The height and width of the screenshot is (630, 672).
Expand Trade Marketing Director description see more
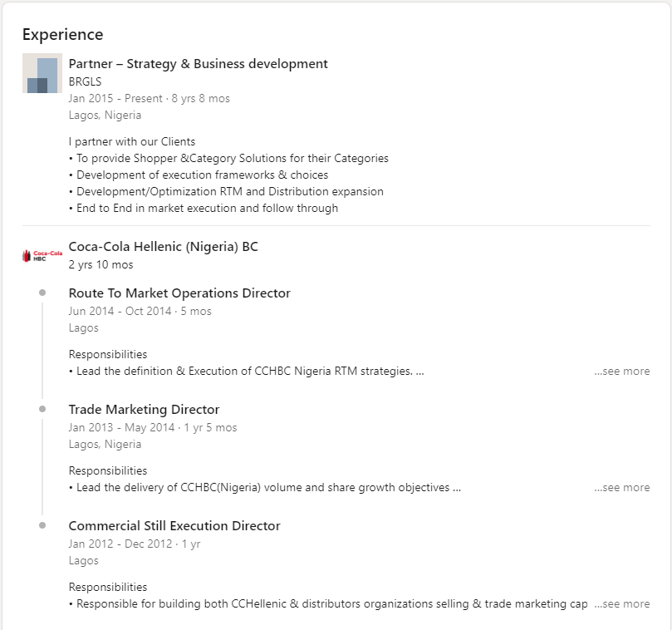coord(622,488)
